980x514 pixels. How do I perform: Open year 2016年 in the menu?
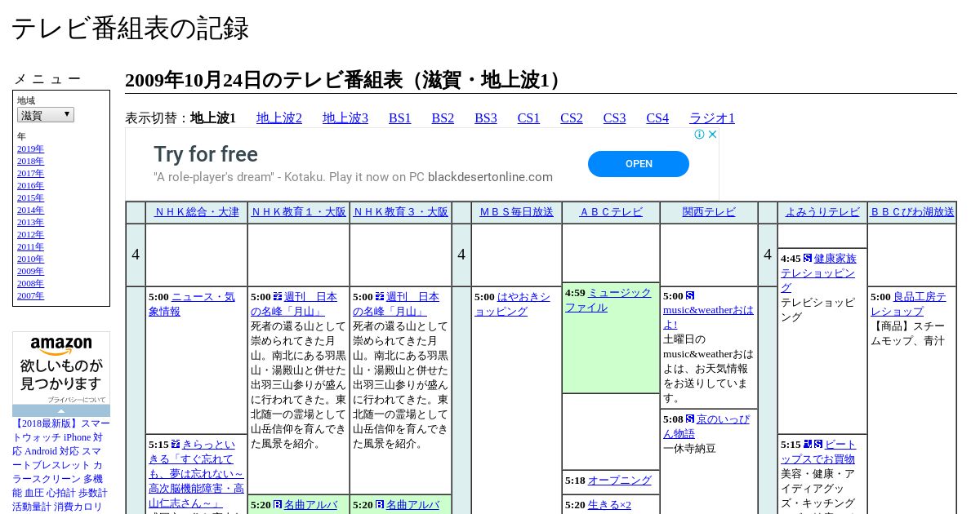pyautogui.click(x=30, y=186)
